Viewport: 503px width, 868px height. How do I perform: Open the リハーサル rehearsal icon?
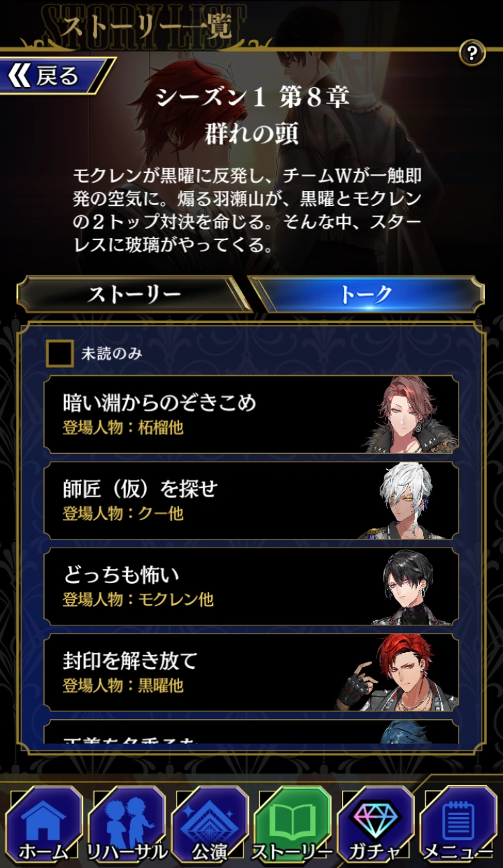[127, 825]
